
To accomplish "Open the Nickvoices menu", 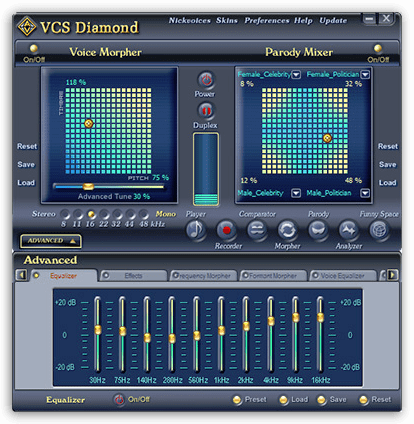I will [190, 21].
